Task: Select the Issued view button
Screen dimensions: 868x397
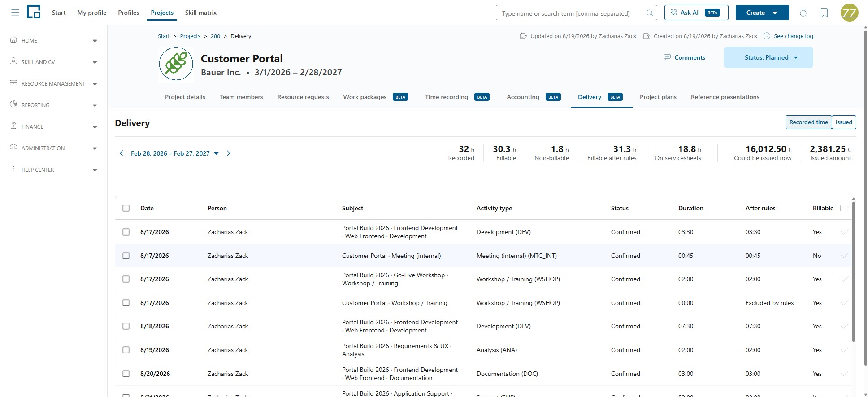Action: tap(844, 122)
